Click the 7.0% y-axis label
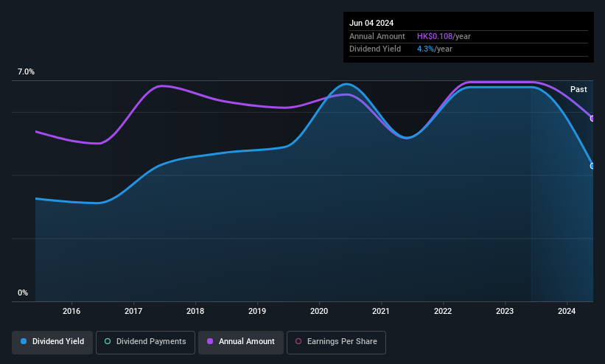 tap(26, 71)
